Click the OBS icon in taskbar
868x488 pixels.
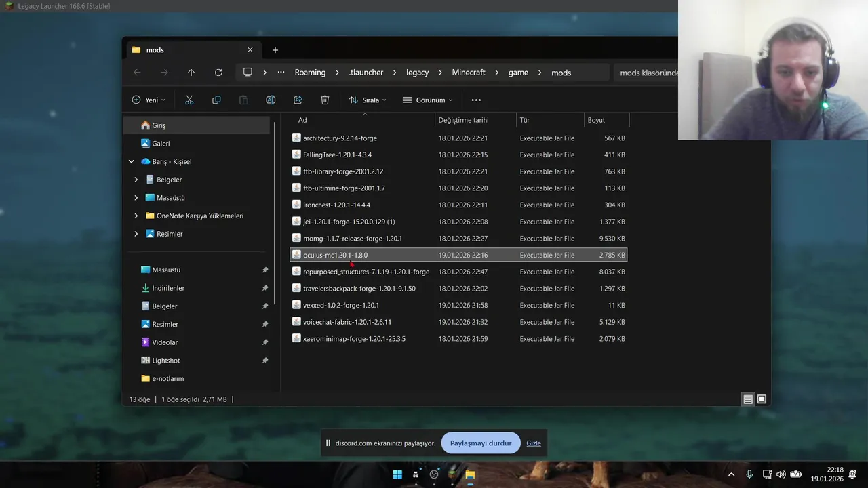coord(434,474)
